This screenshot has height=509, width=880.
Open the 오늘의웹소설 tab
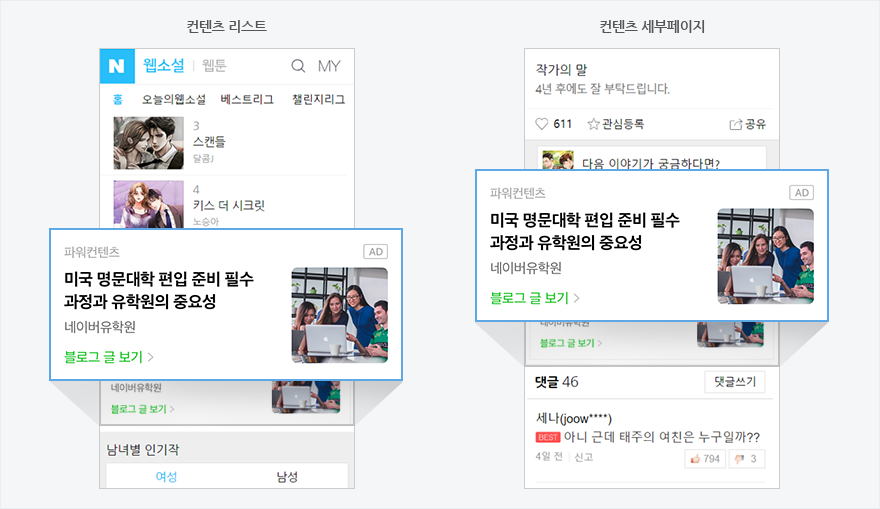[173, 99]
